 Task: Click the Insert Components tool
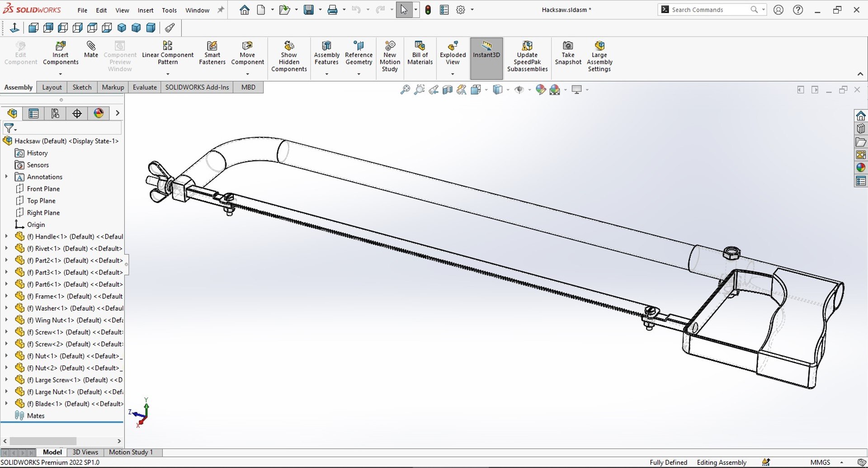pos(61,53)
